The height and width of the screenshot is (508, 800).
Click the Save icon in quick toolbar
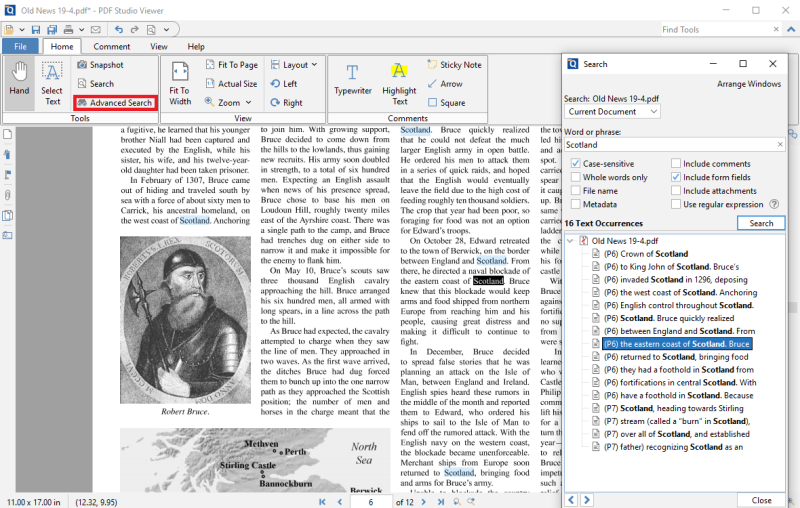point(36,30)
